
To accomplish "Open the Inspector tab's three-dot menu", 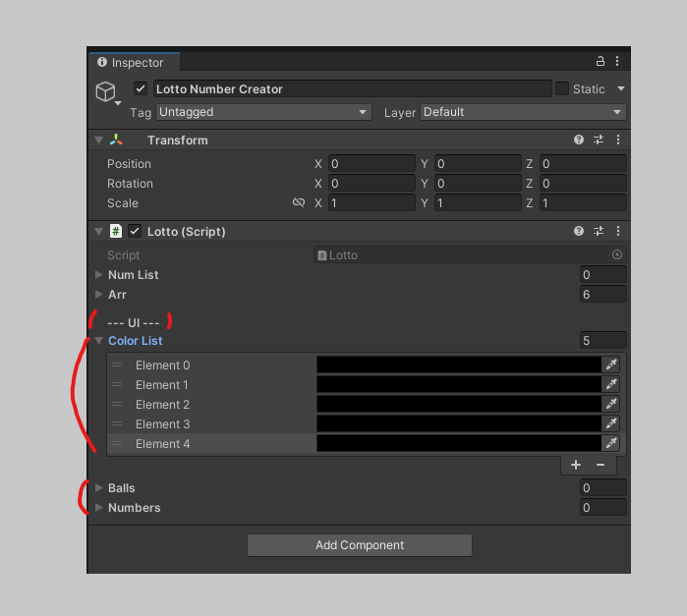I will (617, 61).
